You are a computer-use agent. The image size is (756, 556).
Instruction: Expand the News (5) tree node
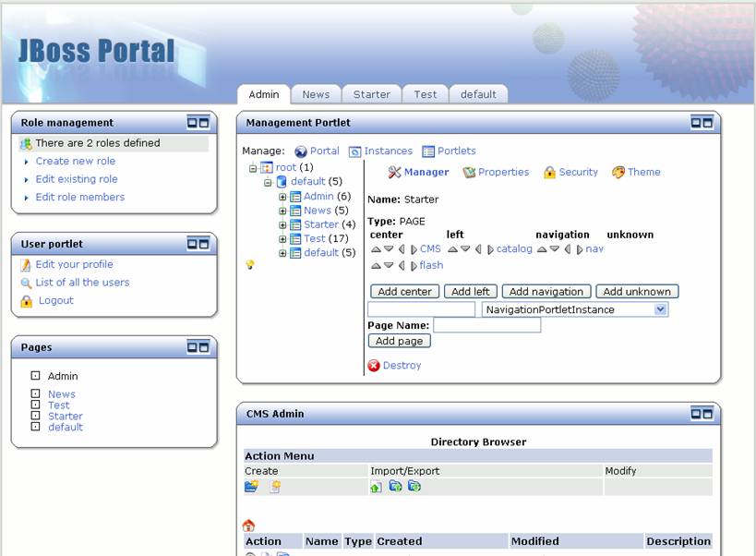[282, 211]
